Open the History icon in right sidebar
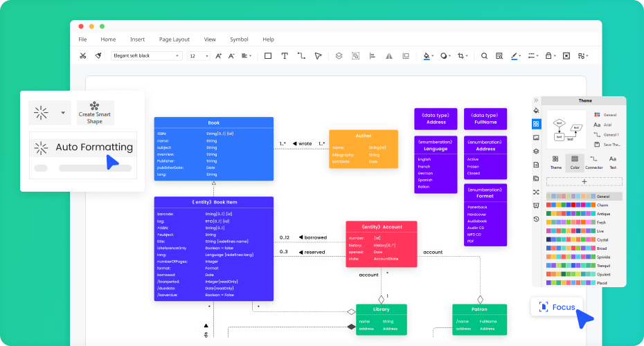This screenshot has width=644, height=346. click(536, 219)
